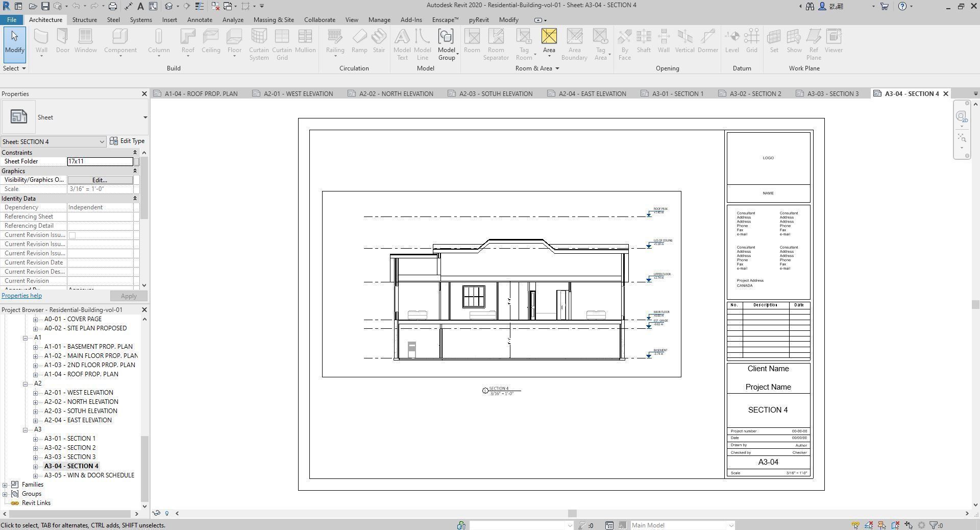Switch to the A2-04 - EAST ELEVATION tab

587,94
